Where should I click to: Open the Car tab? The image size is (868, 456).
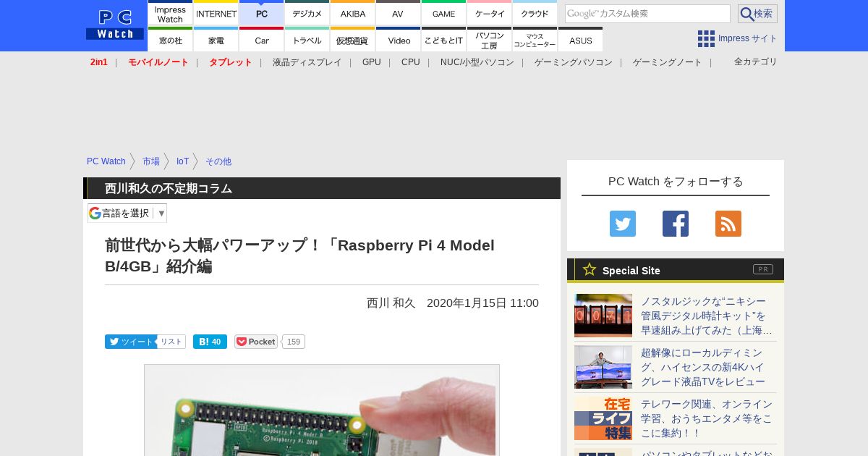tap(262, 39)
